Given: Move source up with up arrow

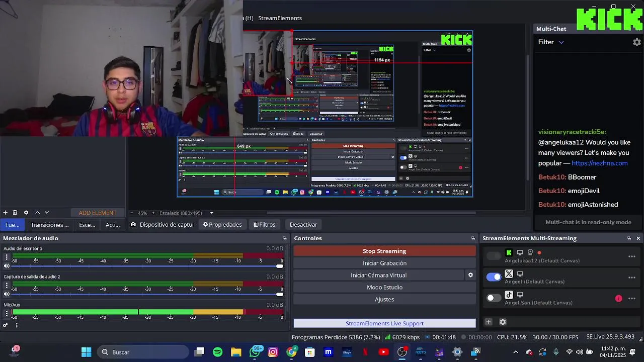Looking at the screenshot, I should [37, 213].
